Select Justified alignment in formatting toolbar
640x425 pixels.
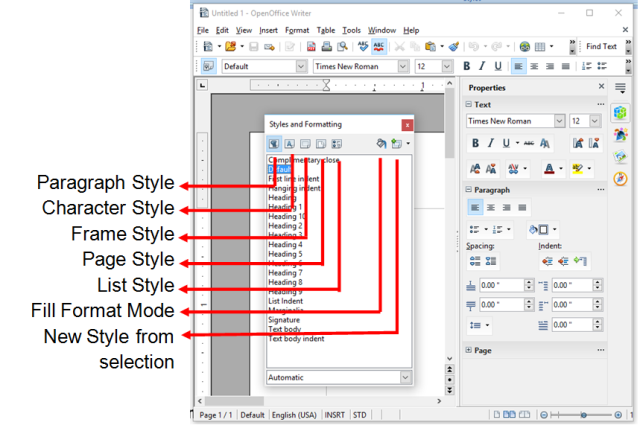(565, 66)
